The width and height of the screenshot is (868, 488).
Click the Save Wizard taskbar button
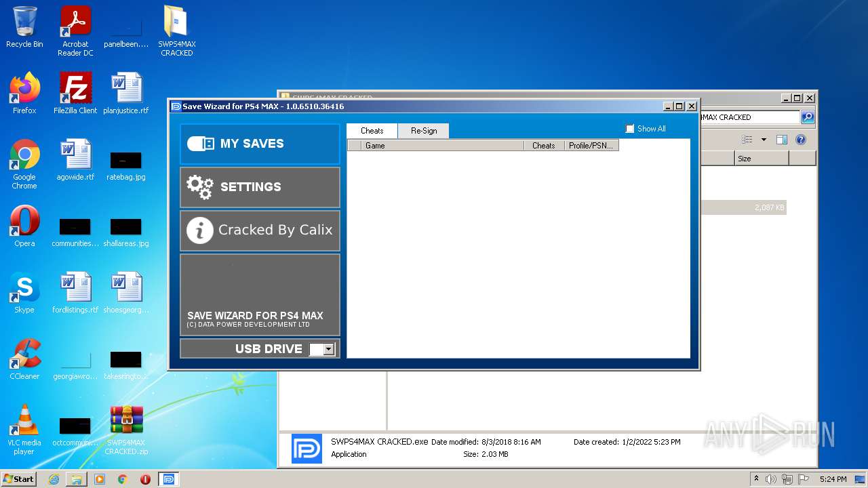coord(169,479)
